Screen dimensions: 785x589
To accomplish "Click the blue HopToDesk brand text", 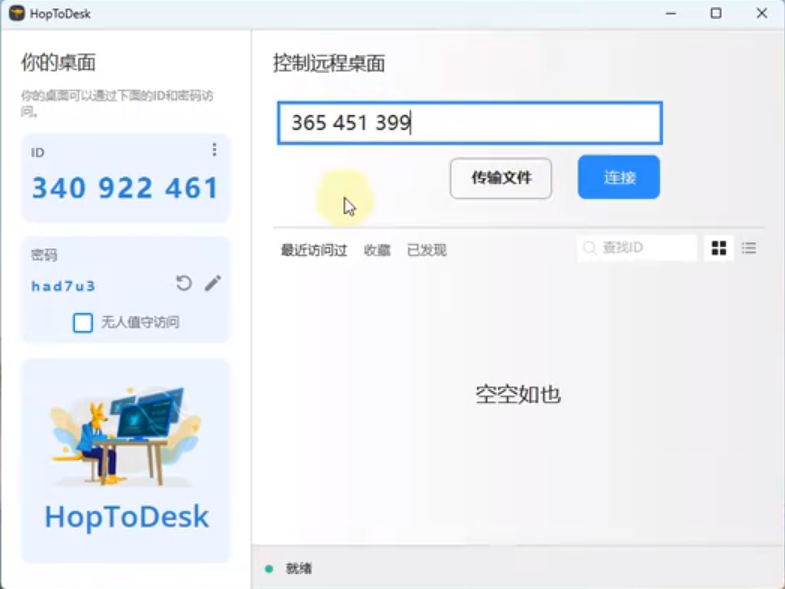I will 127,517.
